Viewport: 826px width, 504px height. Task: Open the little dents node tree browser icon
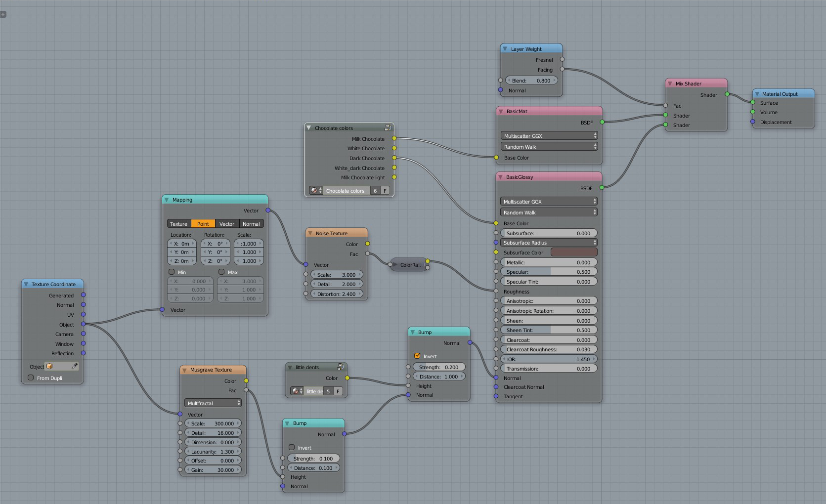[x=297, y=391]
